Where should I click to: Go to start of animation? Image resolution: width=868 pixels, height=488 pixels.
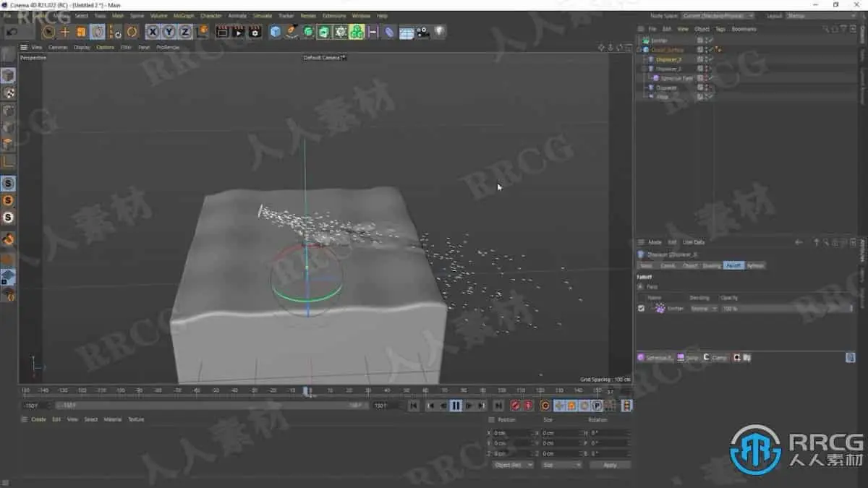(x=413, y=406)
